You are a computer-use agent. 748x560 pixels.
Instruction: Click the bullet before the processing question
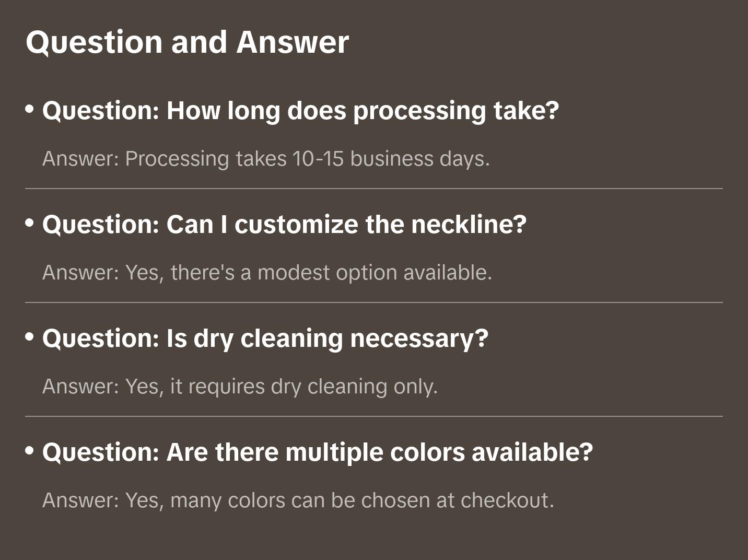click(x=30, y=109)
